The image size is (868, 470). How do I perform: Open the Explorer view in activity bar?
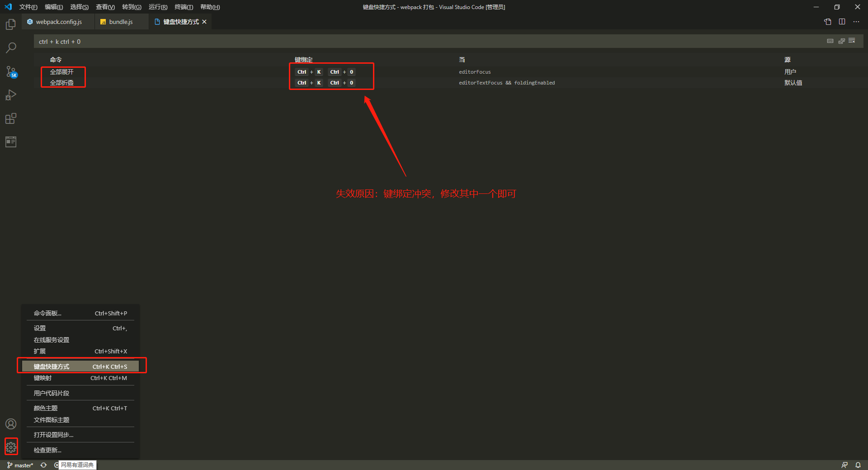11,24
